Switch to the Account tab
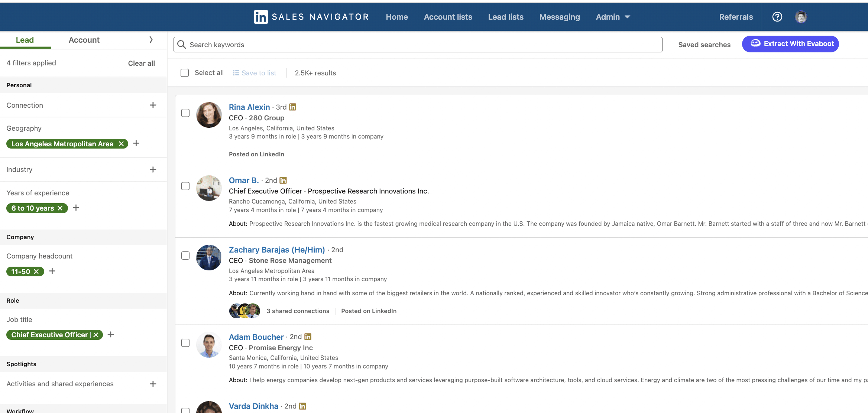Image resolution: width=868 pixels, height=413 pixels. (84, 40)
